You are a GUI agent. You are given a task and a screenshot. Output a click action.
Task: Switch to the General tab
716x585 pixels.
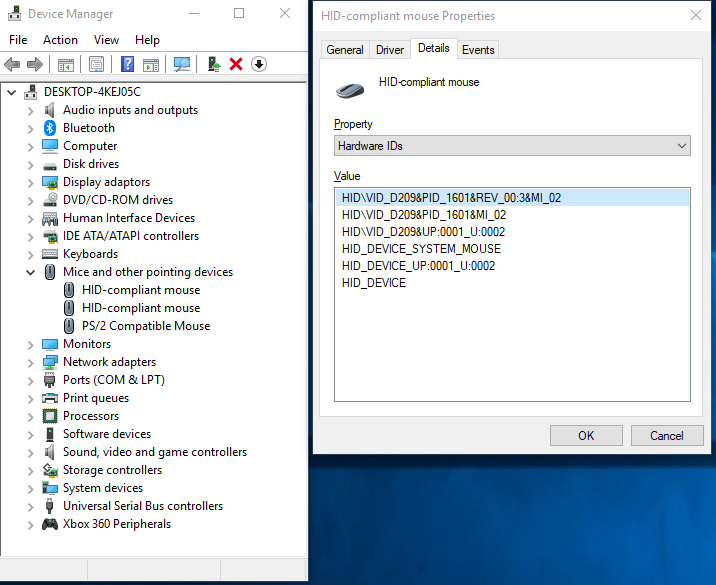click(345, 50)
